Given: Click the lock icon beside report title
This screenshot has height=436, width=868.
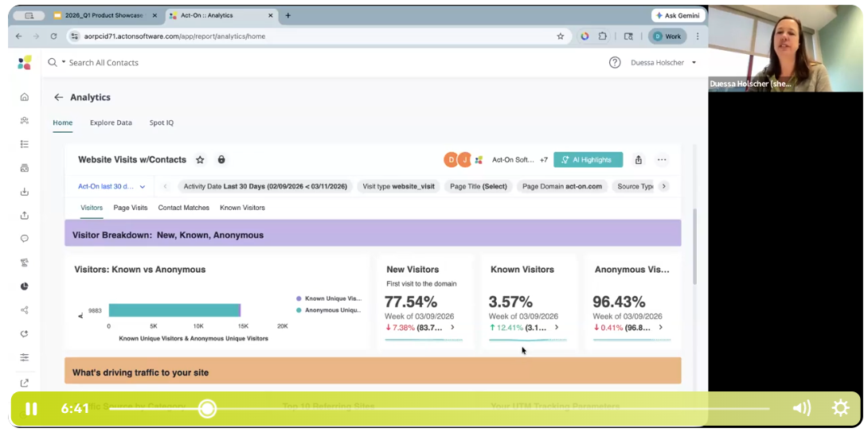Looking at the screenshot, I should [221, 160].
